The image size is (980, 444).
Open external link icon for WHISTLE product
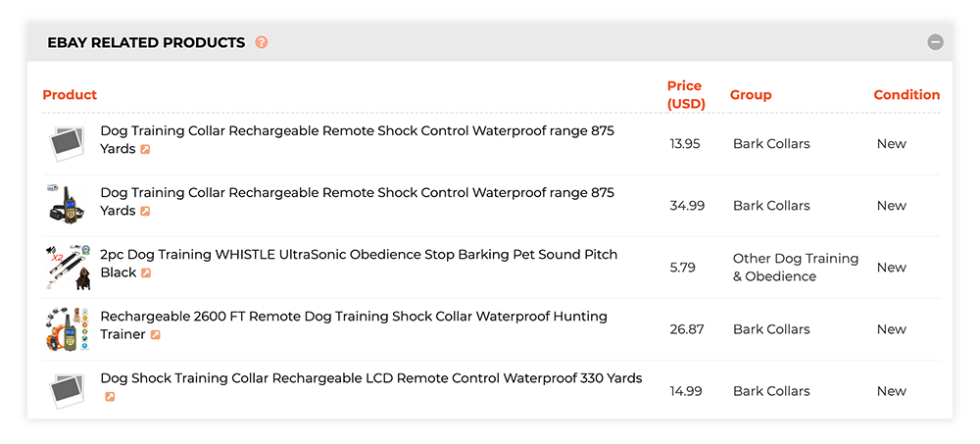tap(146, 273)
